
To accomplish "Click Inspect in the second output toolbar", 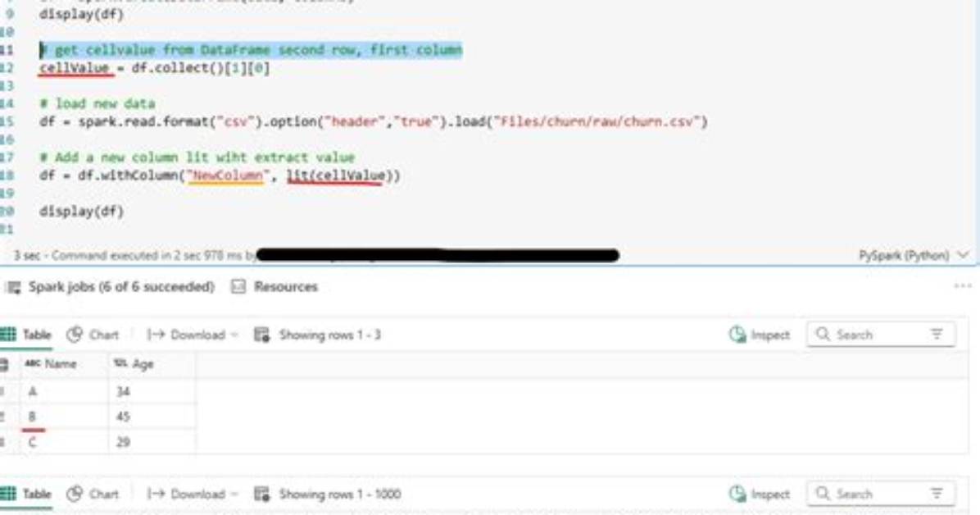I will pos(760,494).
